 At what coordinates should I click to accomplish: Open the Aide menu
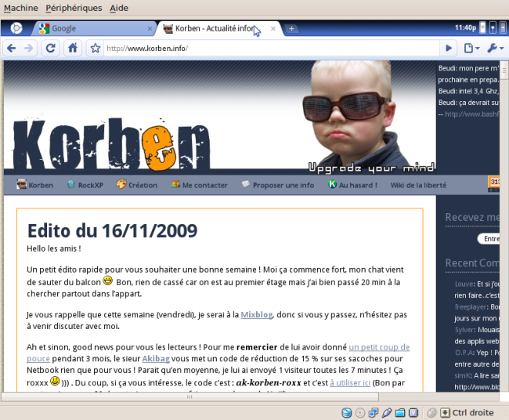(x=119, y=8)
